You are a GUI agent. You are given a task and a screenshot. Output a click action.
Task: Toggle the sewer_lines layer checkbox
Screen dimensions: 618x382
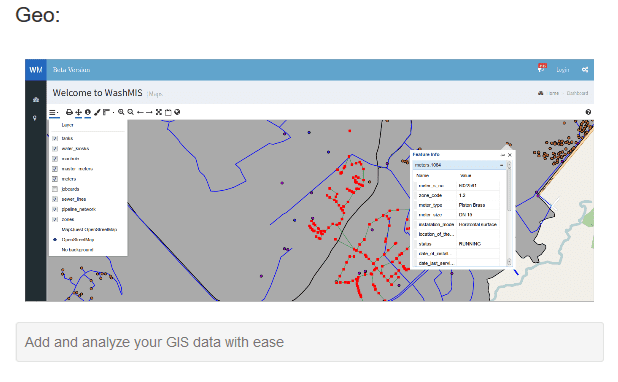[x=55, y=199]
